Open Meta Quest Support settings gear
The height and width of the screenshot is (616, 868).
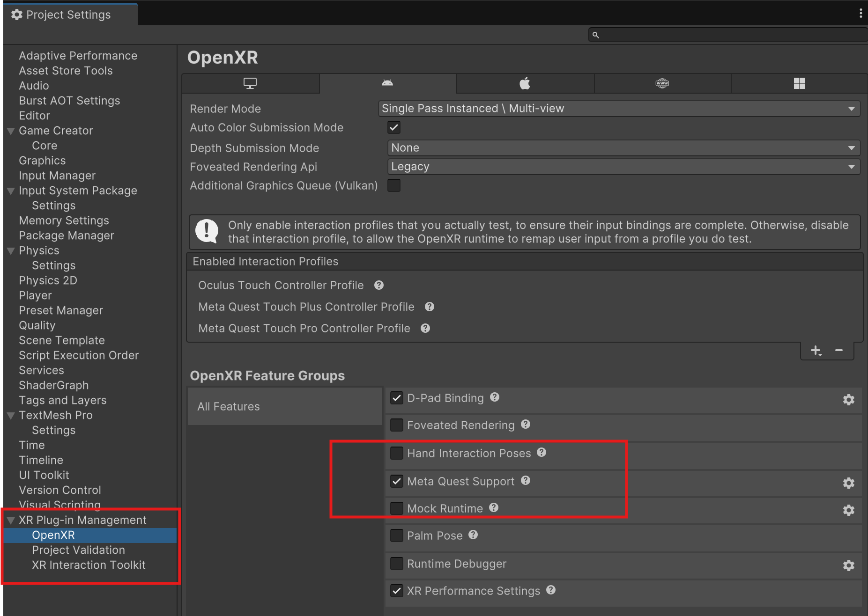pyautogui.click(x=848, y=483)
